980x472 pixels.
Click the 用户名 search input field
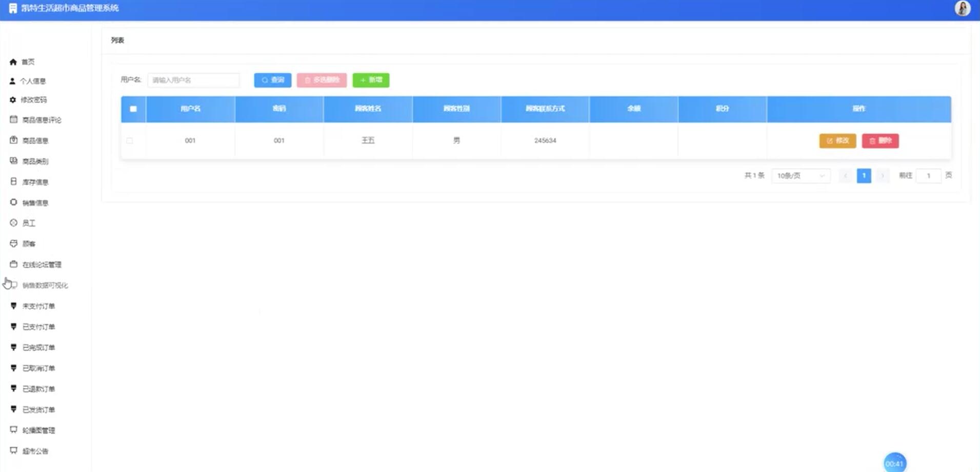(193, 80)
